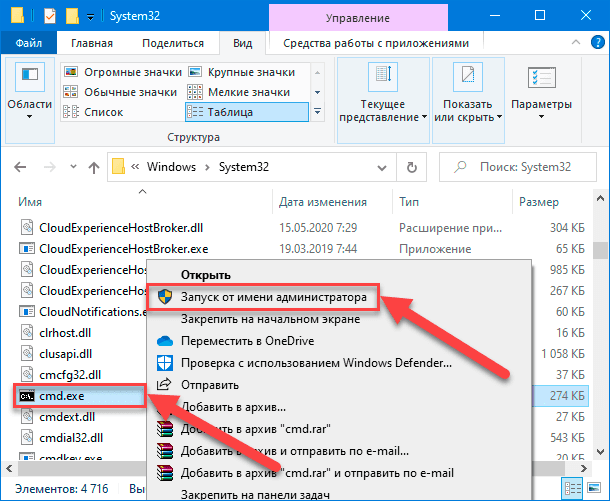Click horizontal scrollbar left arrow
Viewport: 610px width, 501px height.
pyautogui.click(x=9, y=468)
